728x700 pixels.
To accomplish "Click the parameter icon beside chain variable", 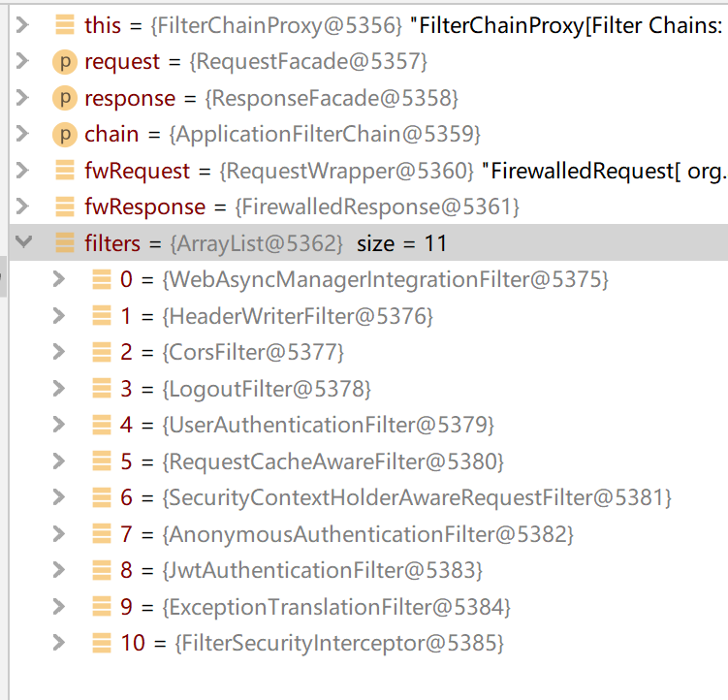I will tap(65, 134).
